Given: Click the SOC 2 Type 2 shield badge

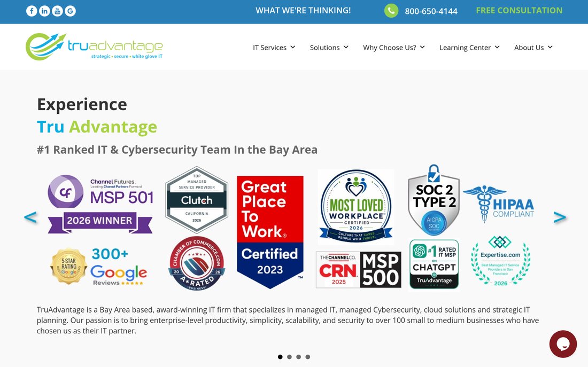Looking at the screenshot, I should pos(434,200).
